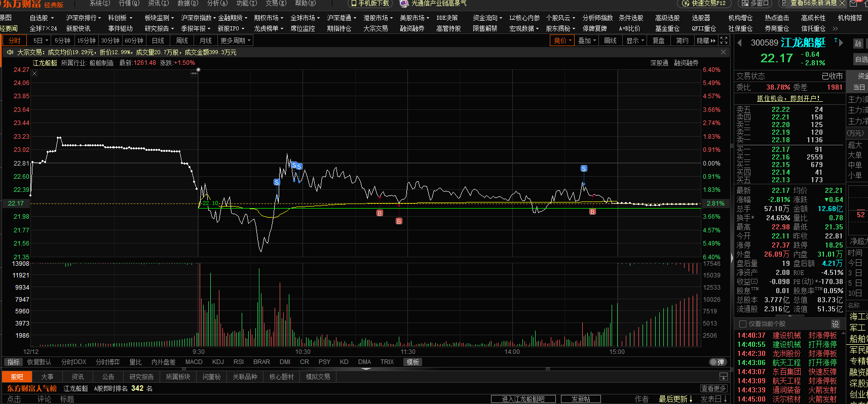The image size is (868, 404).
Task: Open the 显示 display dropdown
Action: [x=635, y=41]
